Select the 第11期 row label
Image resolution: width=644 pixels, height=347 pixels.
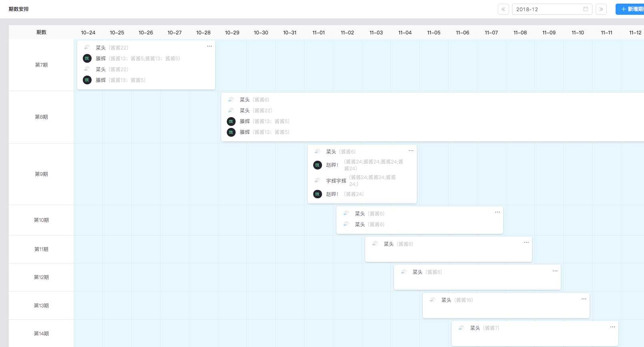(x=41, y=249)
